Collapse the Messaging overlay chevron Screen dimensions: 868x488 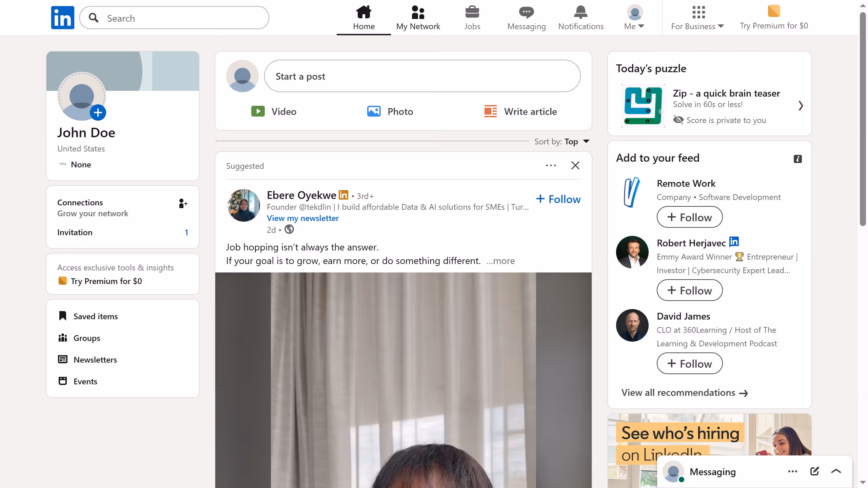click(x=836, y=471)
